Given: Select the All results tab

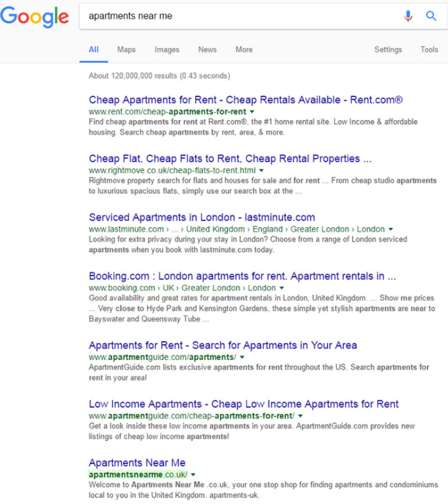Looking at the screenshot, I should 94,50.
